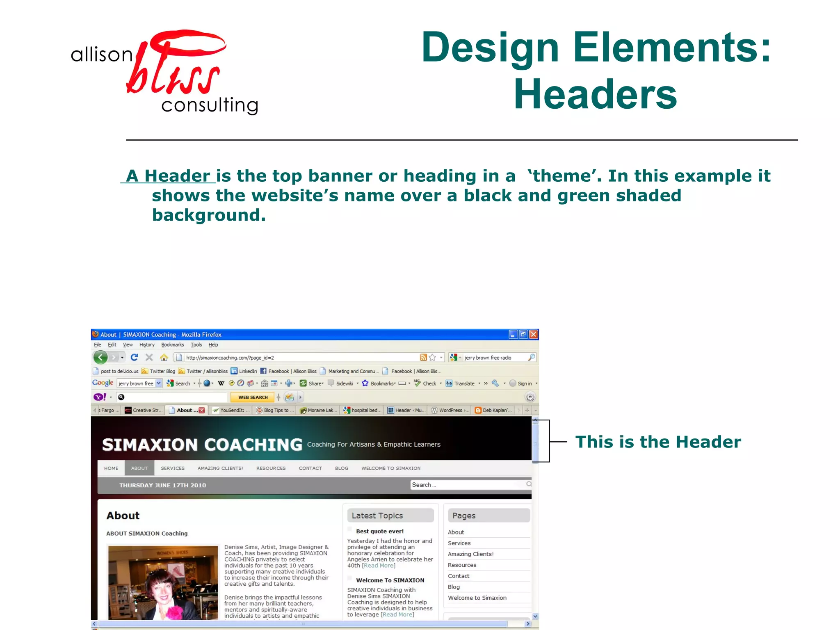The height and width of the screenshot is (630, 840).
Task: Open SERVICES in site navigation
Action: [x=173, y=468]
